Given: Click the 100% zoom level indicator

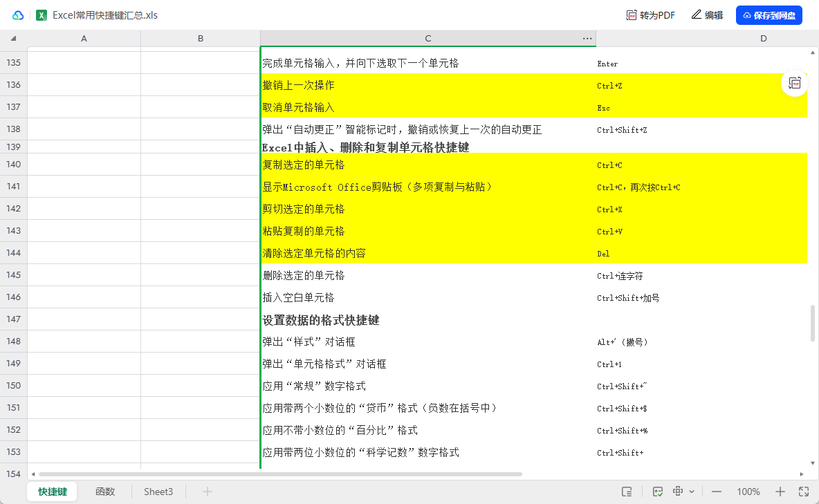Looking at the screenshot, I should pos(748,492).
